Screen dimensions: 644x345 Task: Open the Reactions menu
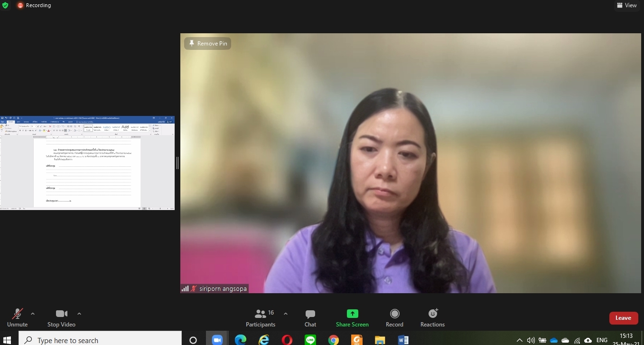click(x=432, y=317)
